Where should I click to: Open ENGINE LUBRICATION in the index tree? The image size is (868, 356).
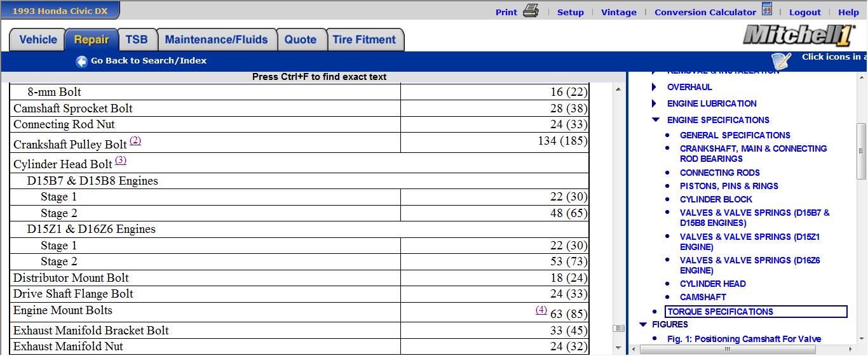712,103
